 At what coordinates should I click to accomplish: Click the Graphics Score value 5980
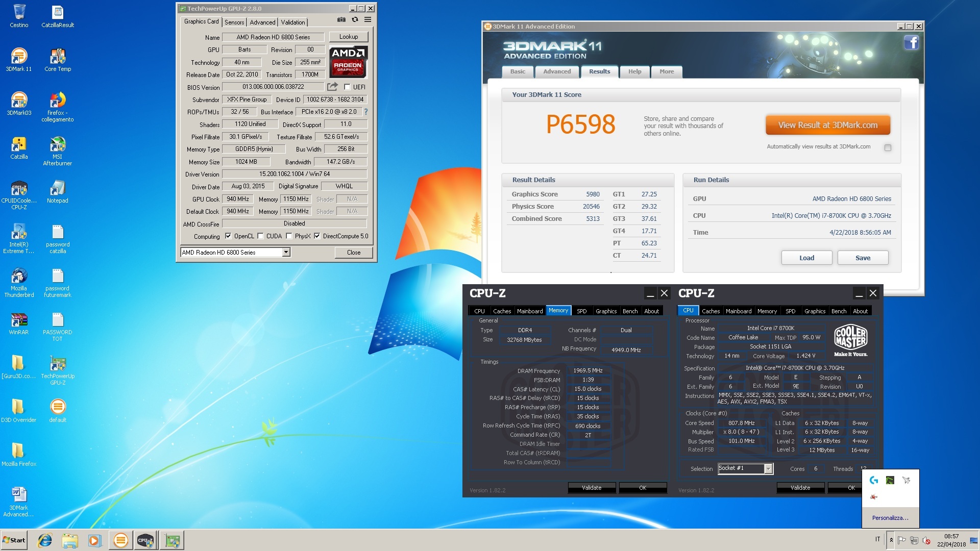click(x=593, y=194)
